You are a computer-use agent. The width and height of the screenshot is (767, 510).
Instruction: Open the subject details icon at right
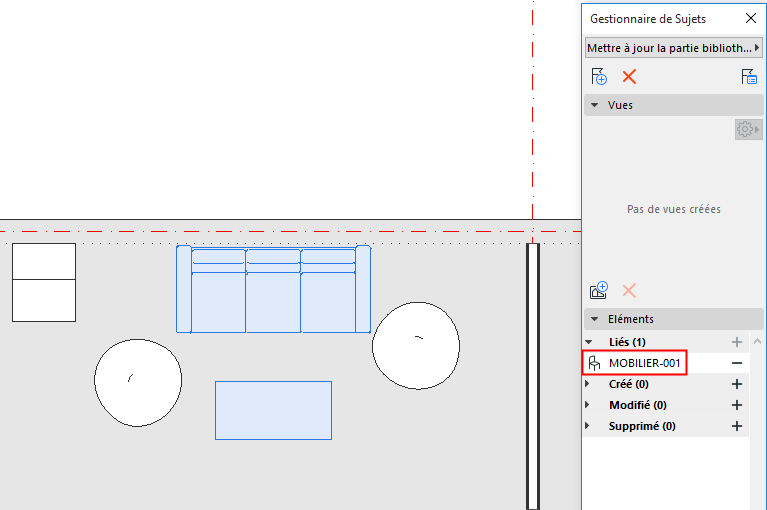tap(749, 77)
